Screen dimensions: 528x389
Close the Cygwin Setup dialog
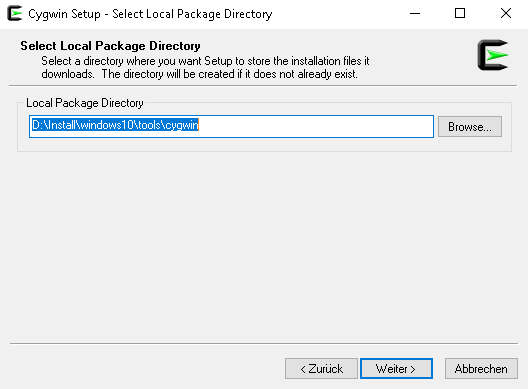coord(505,14)
